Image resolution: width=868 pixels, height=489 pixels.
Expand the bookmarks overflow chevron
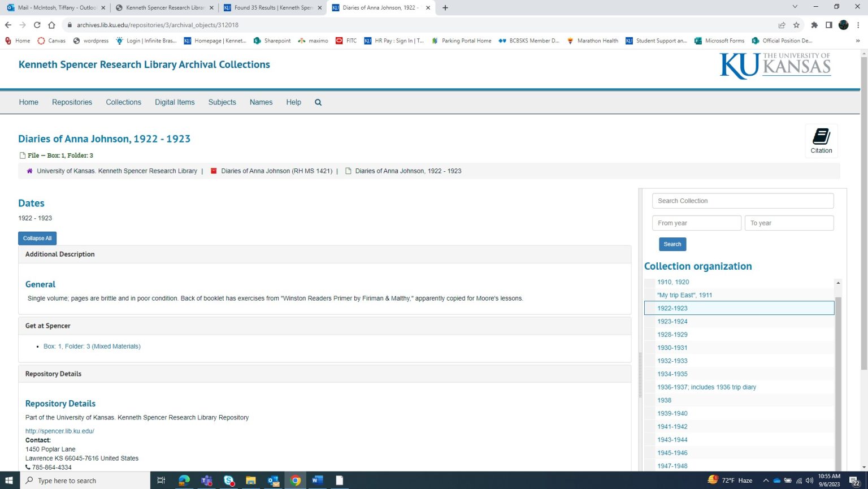(858, 40)
